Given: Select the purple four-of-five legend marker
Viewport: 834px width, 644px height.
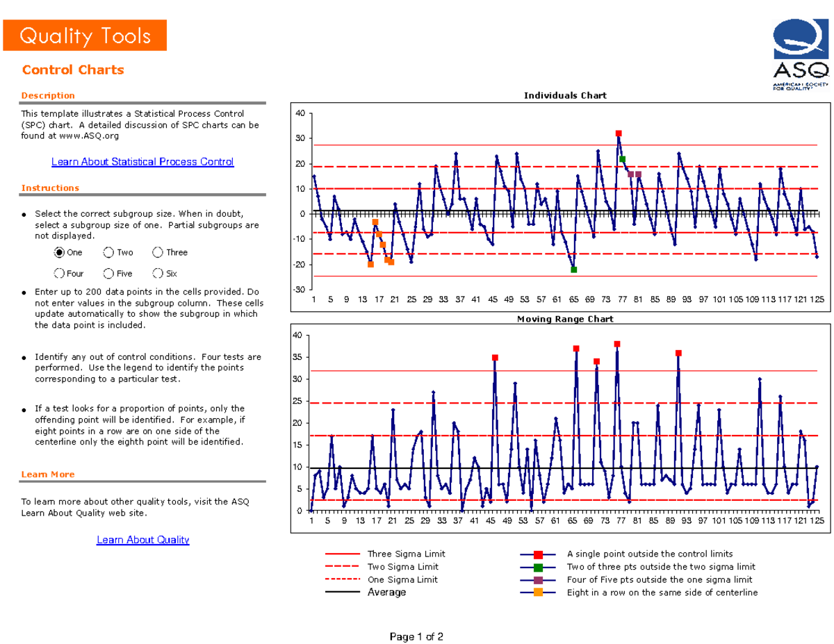Looking at the screenshot, I should [x=538, y=580].
